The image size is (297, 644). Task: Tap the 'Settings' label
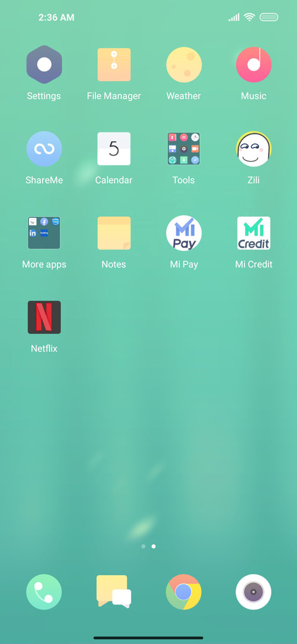pos(44,96)
